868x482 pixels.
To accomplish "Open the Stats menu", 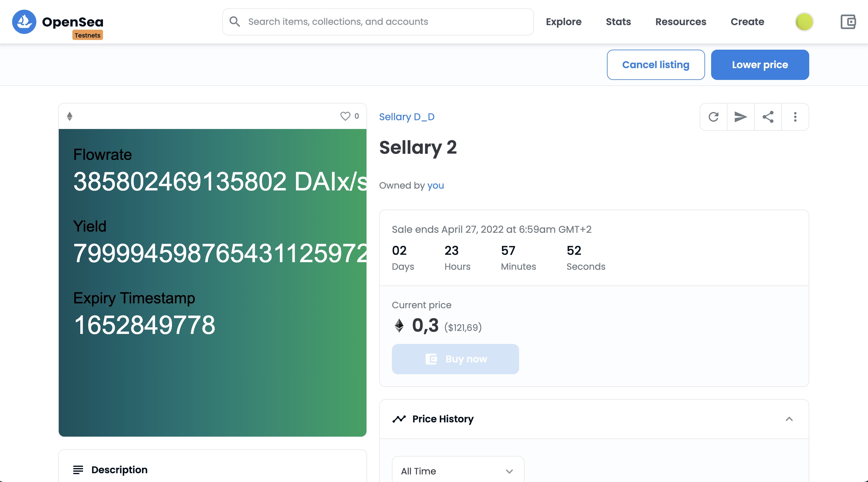I will (618, 22).
